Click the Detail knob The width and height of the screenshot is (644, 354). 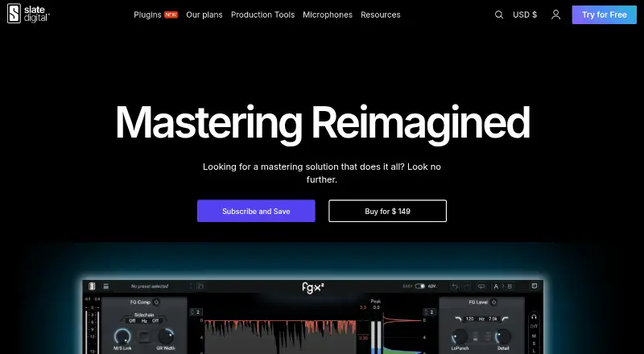(x=504, y=337)
